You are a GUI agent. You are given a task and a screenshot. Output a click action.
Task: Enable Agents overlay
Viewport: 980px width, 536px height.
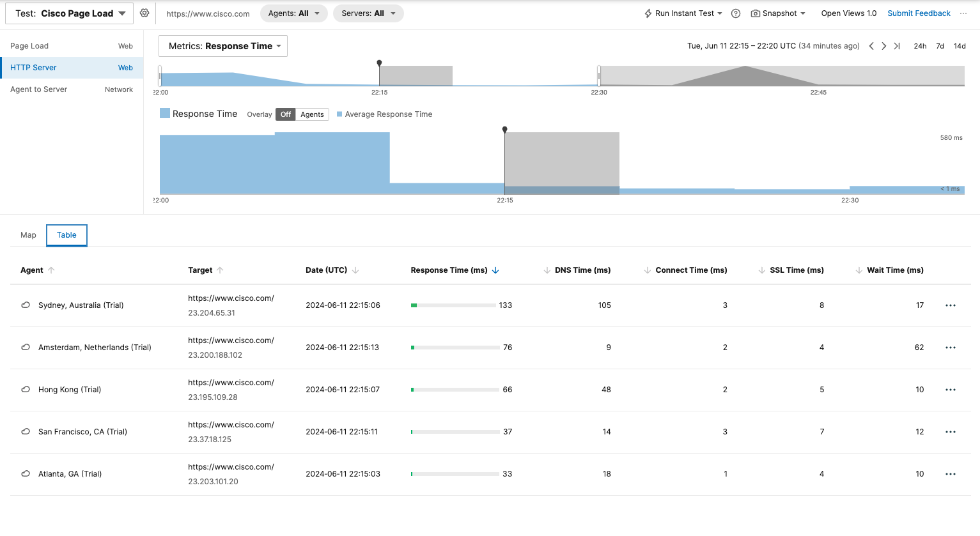tap(312, 114)
